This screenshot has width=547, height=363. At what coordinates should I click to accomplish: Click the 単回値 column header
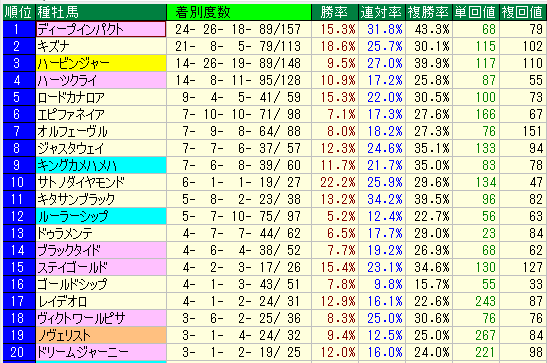[x=476, y=12]
